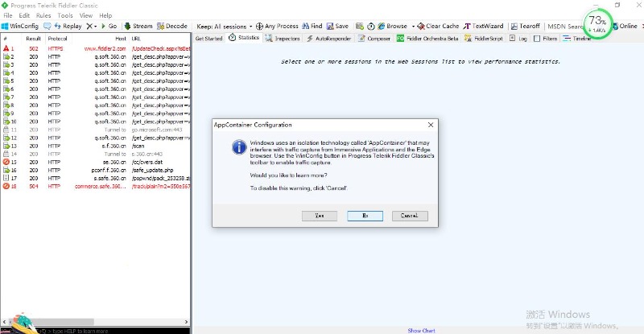Replay the selected sessions

[x=68, y=26]
